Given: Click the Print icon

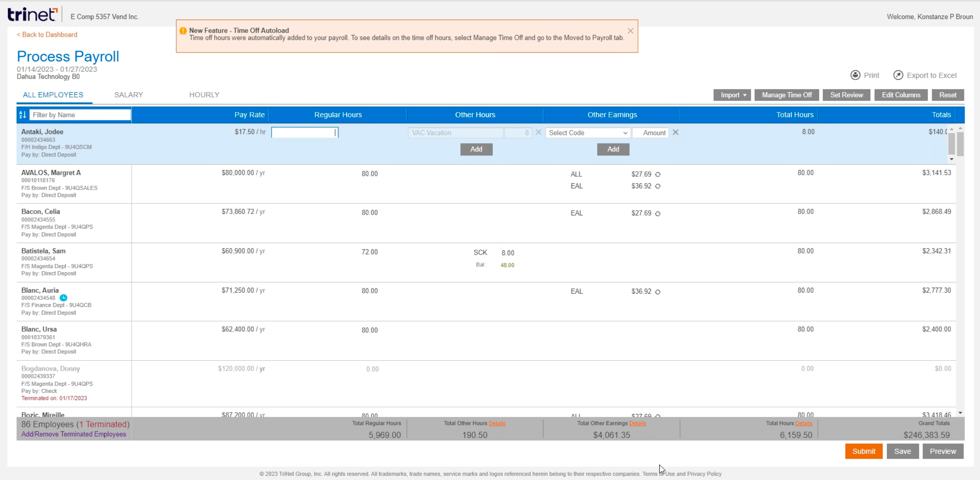Looking at the screenshot, I should pos(855,75).
